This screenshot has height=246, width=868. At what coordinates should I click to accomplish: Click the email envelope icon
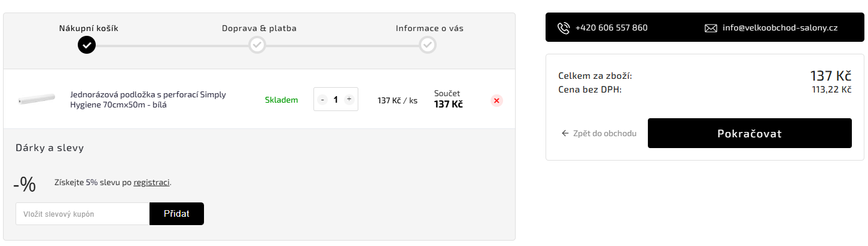[x=711, y=28]
